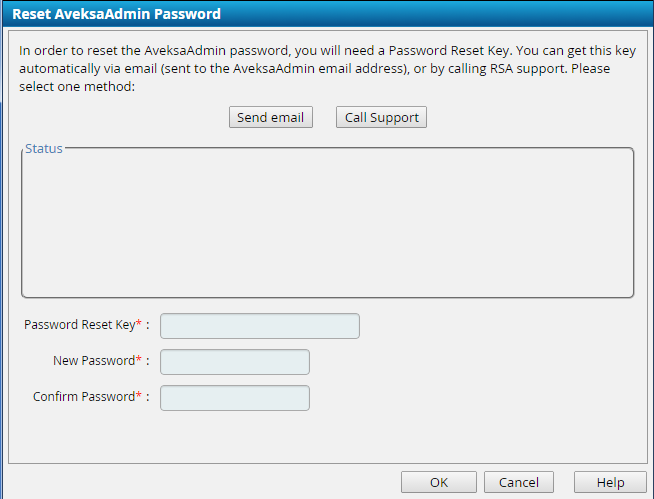Image resolution: width=654 pixels, height=499 pixels.
Task: Click the Confirm Password label text
Action: point(83,396)
